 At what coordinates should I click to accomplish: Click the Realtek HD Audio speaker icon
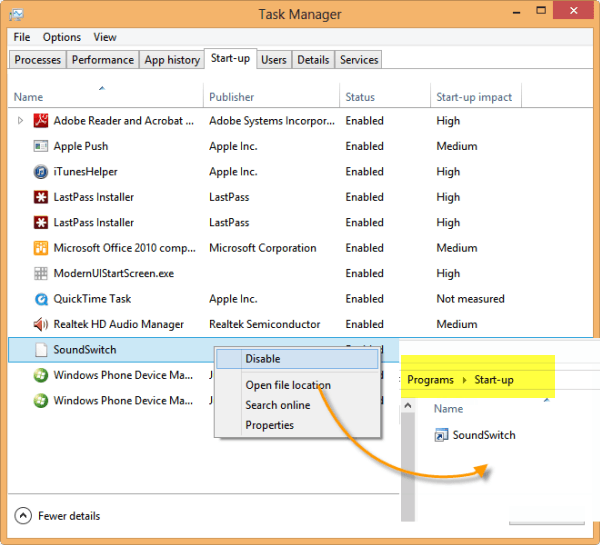(41, 324)
